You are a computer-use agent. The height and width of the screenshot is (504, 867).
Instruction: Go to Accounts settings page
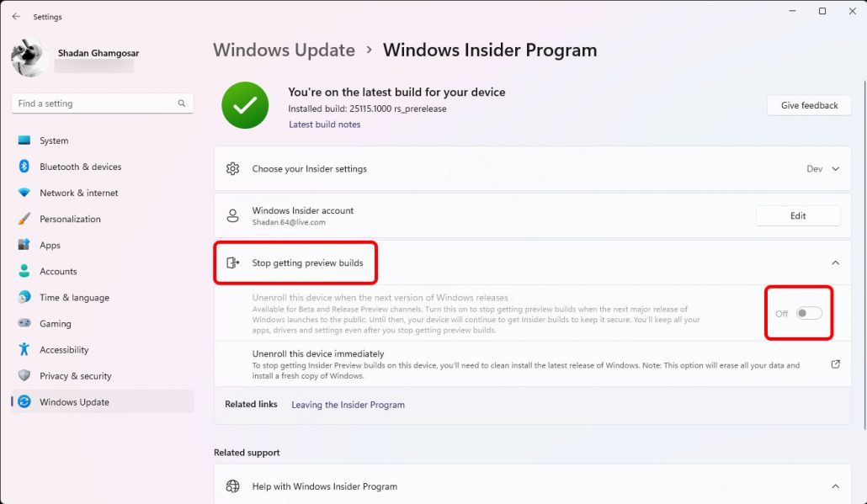click(103, 271)
